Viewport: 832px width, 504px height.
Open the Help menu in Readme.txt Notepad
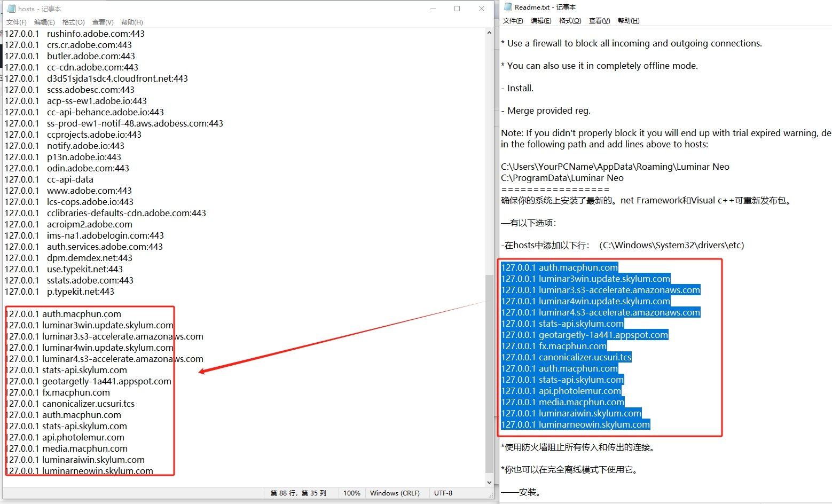[629, 20]
